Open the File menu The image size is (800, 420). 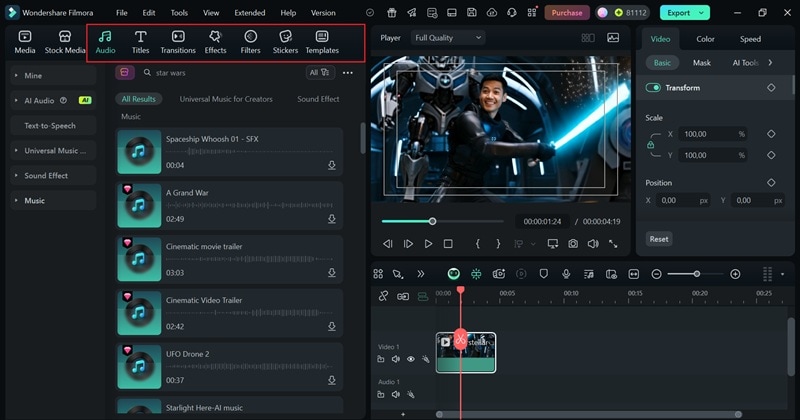(x=121, y=13)
